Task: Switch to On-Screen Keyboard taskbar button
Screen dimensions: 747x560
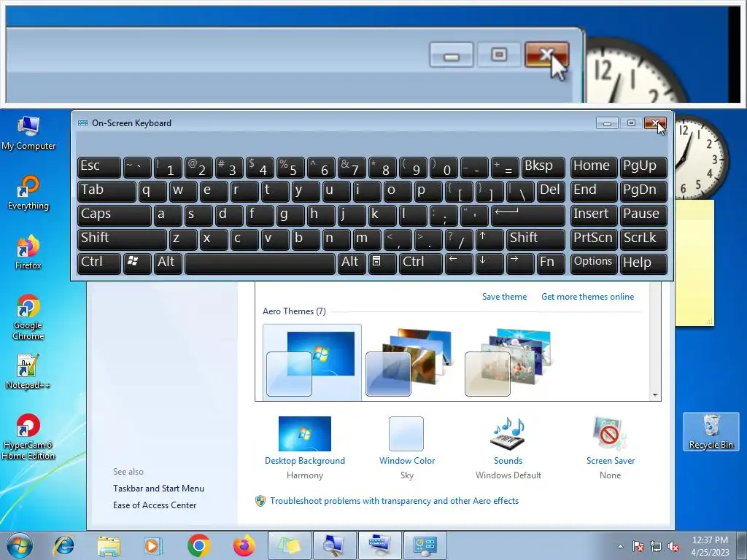Action: coord(379,545)
